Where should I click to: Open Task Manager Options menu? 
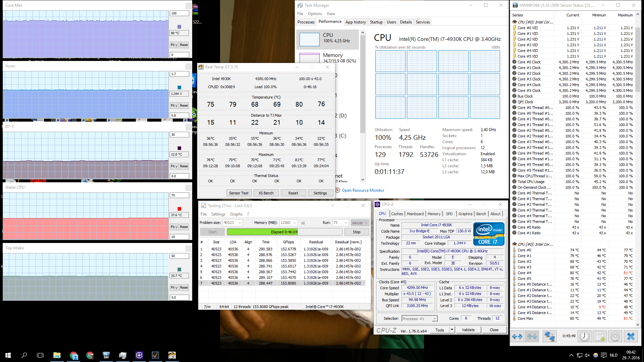(x=315, y=14)
